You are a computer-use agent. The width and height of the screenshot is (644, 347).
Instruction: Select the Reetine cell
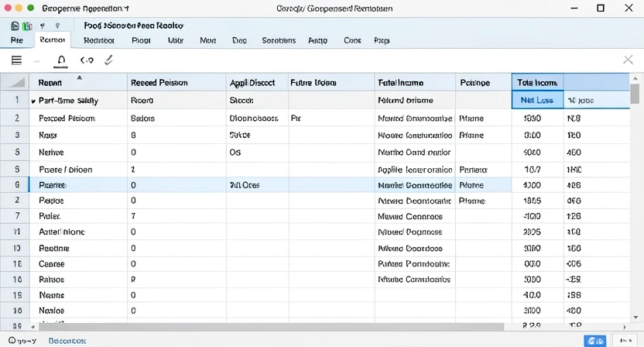(78, 249)
